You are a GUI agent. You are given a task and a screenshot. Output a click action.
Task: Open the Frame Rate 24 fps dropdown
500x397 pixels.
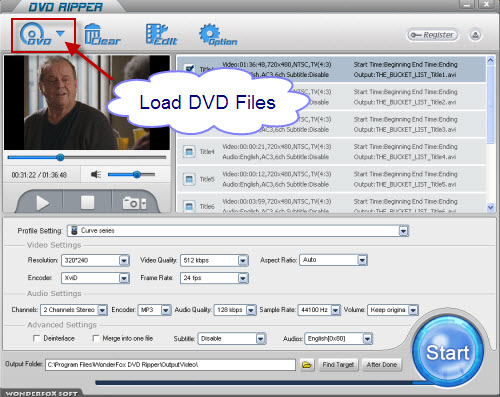point(243,278)
